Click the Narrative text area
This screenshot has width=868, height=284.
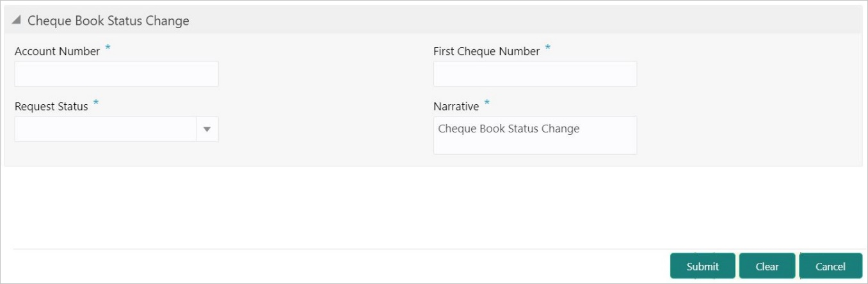point(534,143)
